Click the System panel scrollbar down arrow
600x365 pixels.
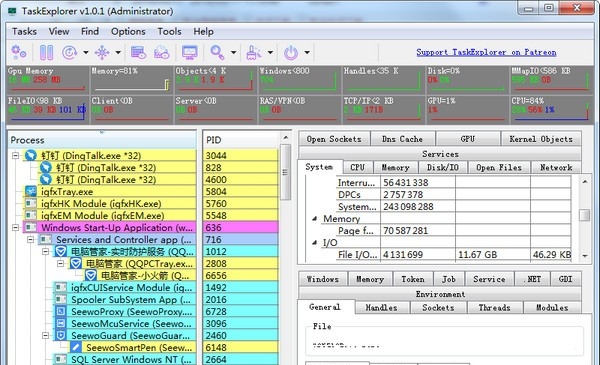(585, 256)
